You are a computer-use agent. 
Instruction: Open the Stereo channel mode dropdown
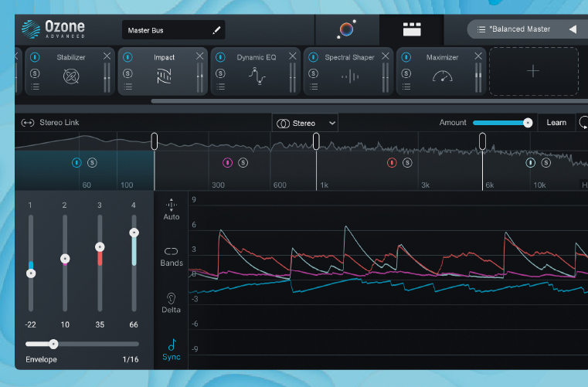(x=305, y=123)
